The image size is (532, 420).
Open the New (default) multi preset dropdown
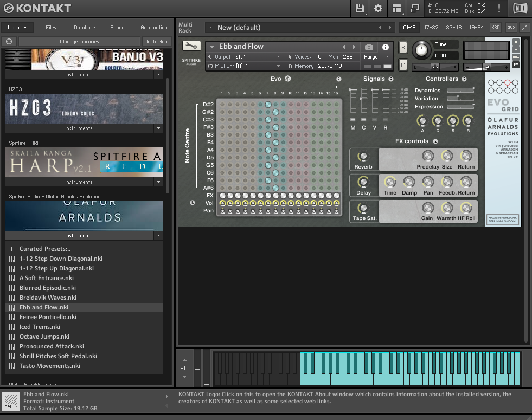click(x=211, y=28)
